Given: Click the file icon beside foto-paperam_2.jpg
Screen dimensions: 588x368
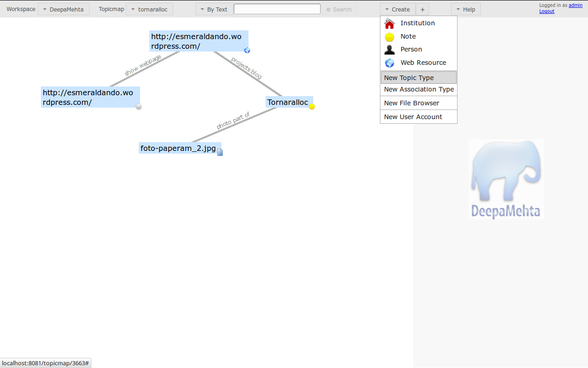Looking at the screenshot, I should pyautogui.click(x=220, y=152).
